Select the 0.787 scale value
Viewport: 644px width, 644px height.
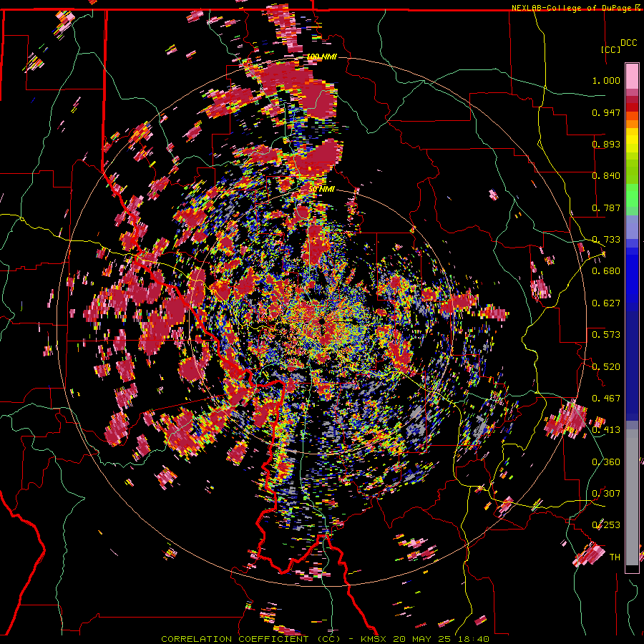(x=606, y=208)
